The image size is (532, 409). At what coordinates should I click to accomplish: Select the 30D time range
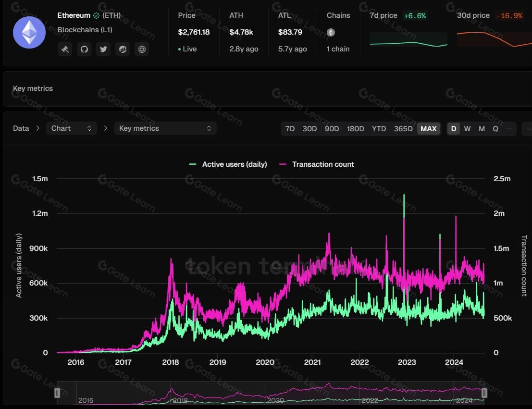[309, 129]
